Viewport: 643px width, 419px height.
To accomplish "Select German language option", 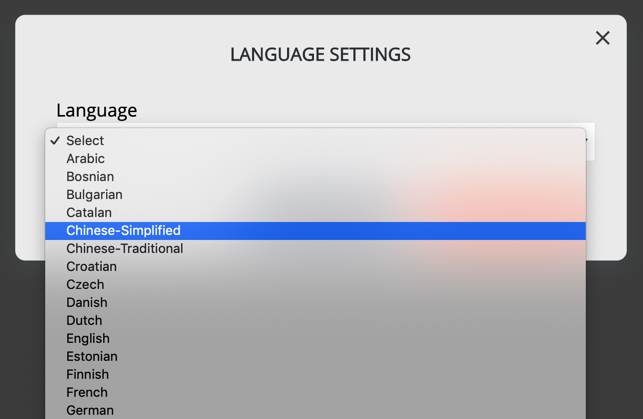I will coord(315,411).
